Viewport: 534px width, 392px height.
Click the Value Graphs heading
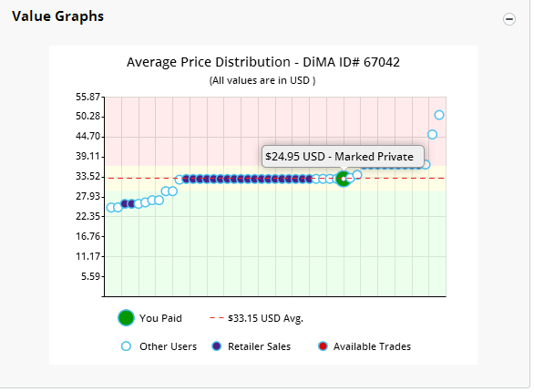[58, 16]
